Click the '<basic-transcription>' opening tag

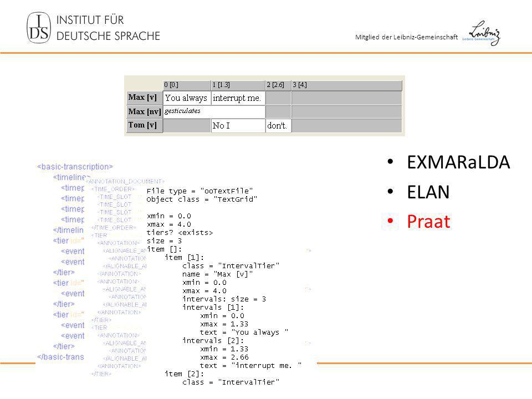pos(75,167)
